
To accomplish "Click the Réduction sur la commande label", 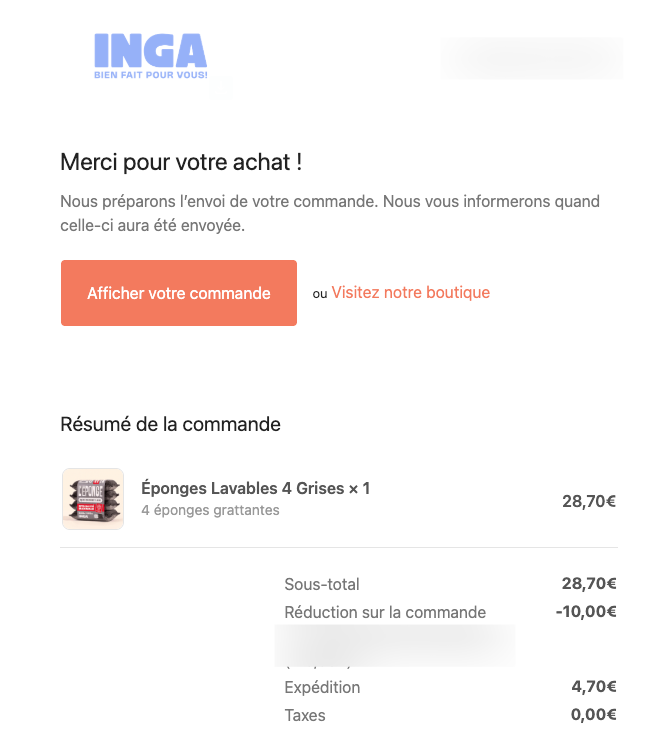I will coord(385,612).
